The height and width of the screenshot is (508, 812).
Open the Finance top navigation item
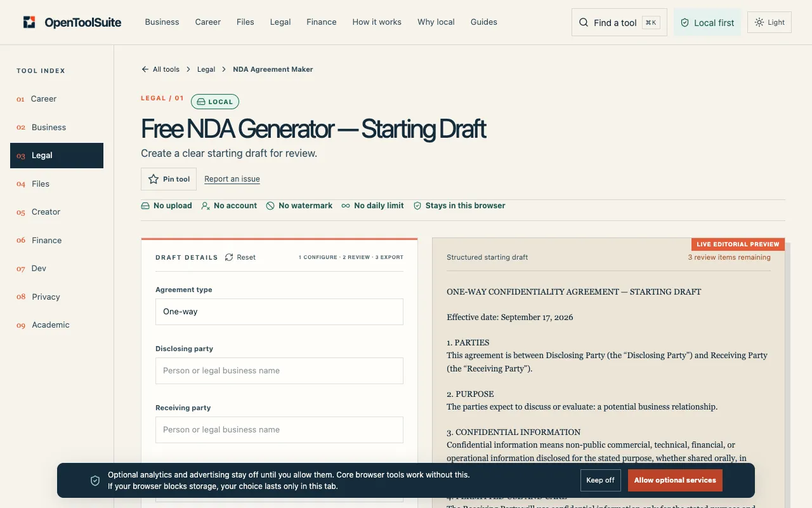(x=322, y=22)
